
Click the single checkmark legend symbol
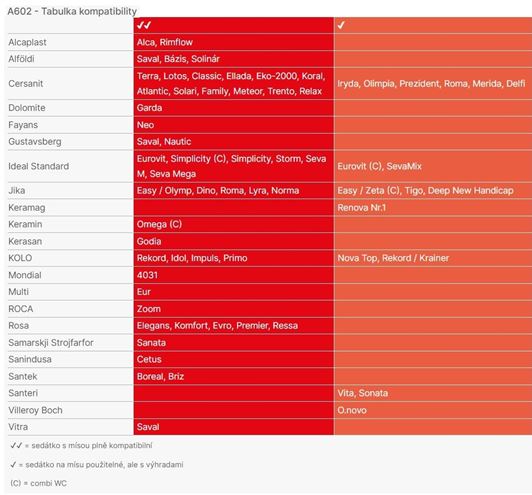point(13,464)
